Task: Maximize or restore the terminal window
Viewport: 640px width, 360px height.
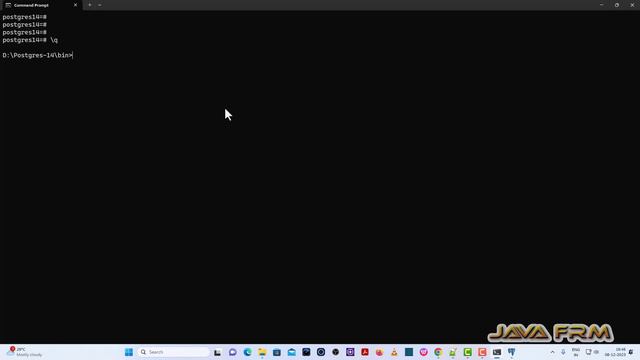Action: pos(617,5)
